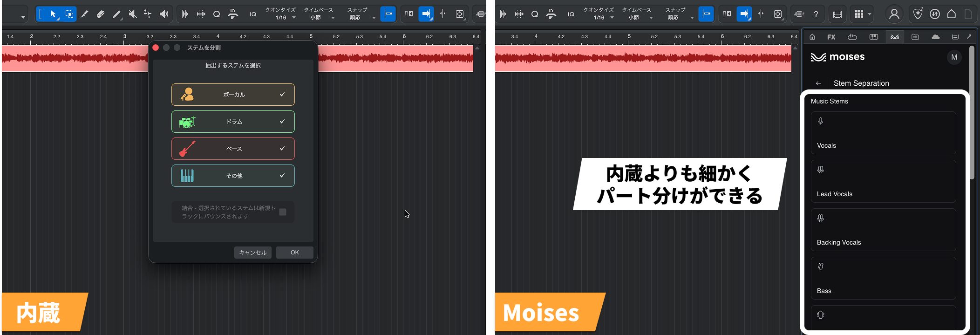Switch to the browser Home tab
This screenshot has height=335, width=980.
pyautogui.click(x=812, y=37)
